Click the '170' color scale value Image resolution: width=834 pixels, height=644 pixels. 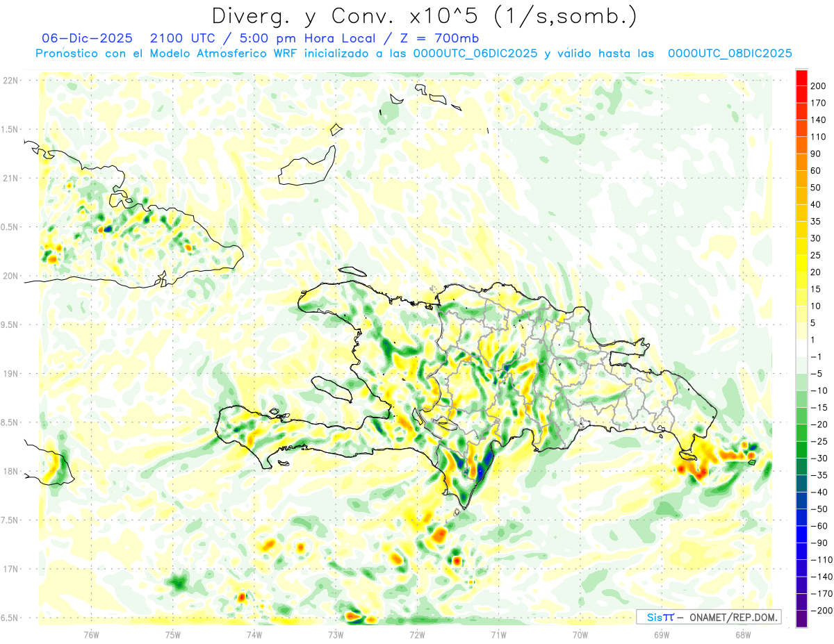coord(818,103)
